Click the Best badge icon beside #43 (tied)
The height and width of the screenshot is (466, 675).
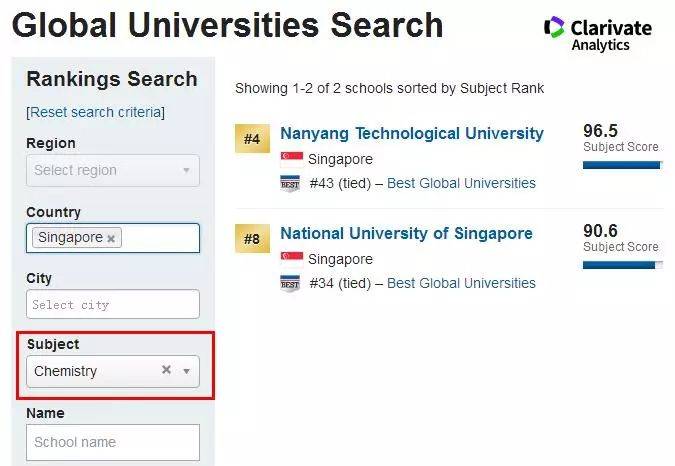(x=291, y=184)
